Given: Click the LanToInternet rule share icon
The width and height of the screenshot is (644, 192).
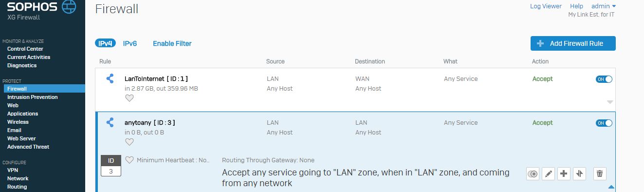Looking at the screenshot, I should pos(110,78).
